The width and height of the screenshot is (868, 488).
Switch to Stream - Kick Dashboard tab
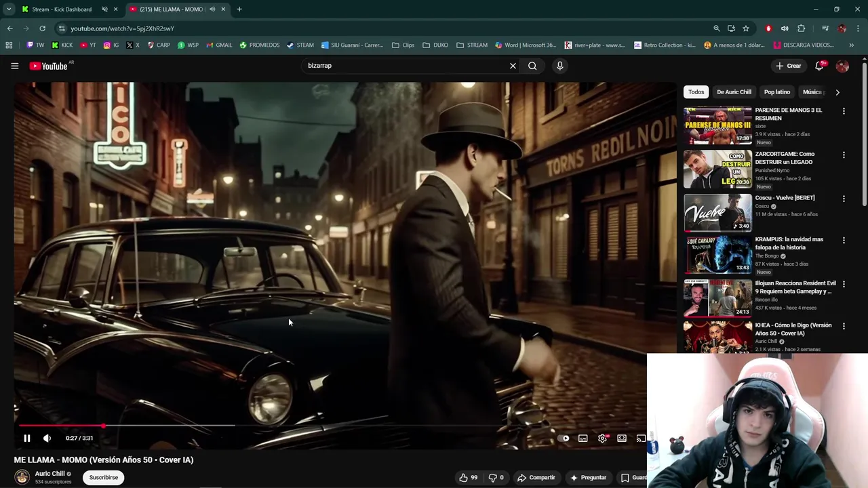61,9
